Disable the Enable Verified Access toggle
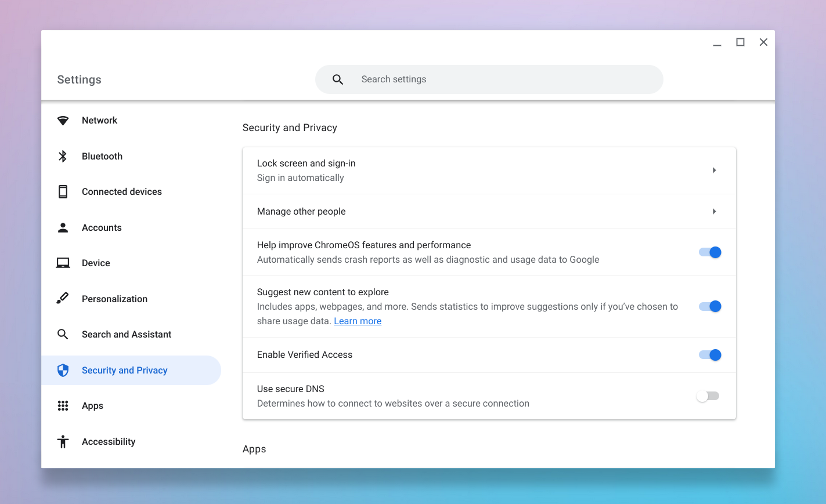 pos(710,355)
